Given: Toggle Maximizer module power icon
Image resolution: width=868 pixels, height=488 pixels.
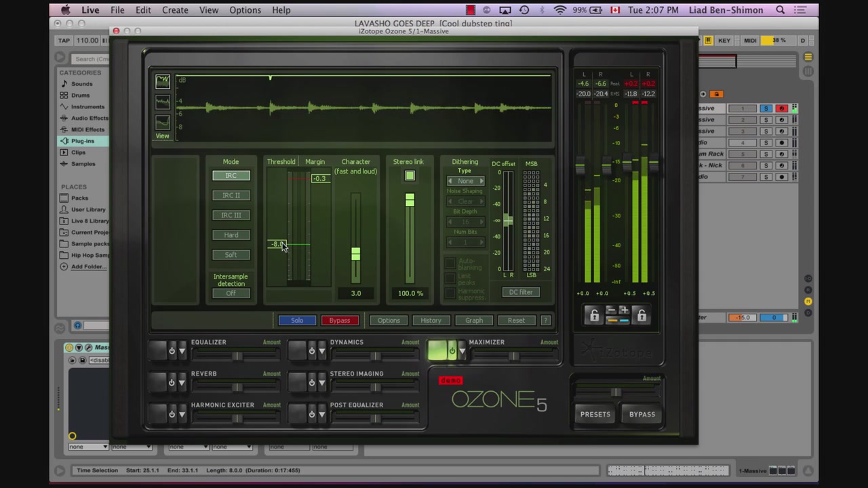Looking at the screenshot, I should coord(452,351).
